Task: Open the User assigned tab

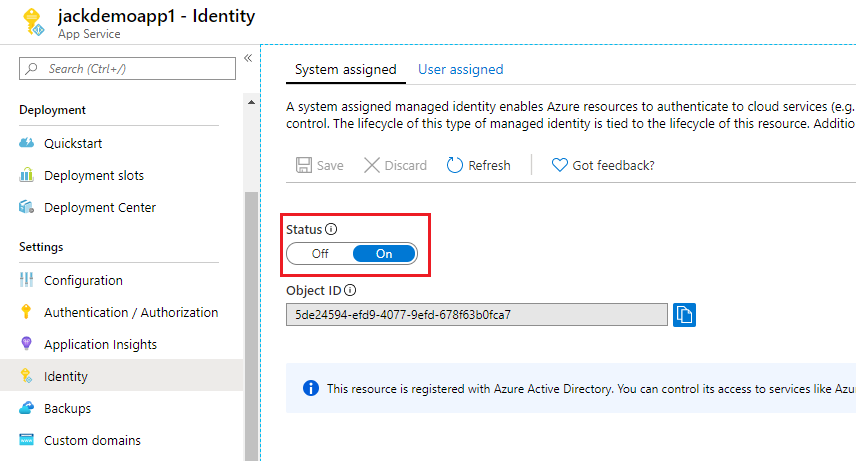Action: (x=460, y=69)
